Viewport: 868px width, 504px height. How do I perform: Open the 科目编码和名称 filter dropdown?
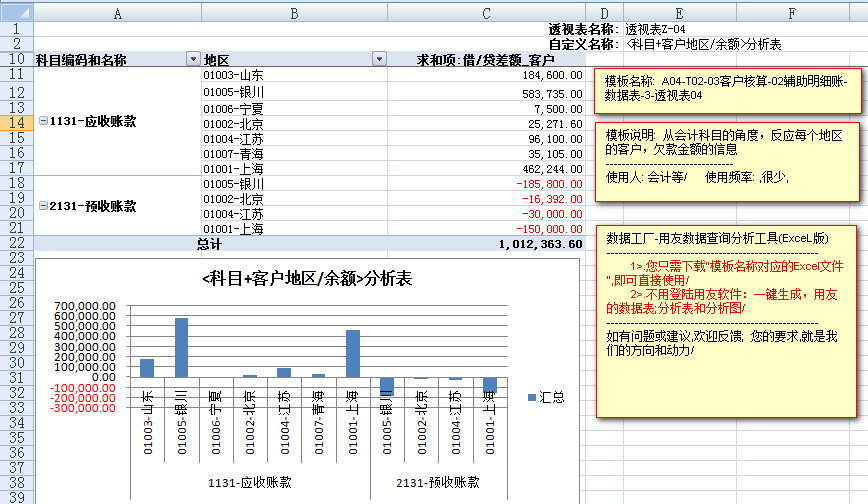pos(193,60)
